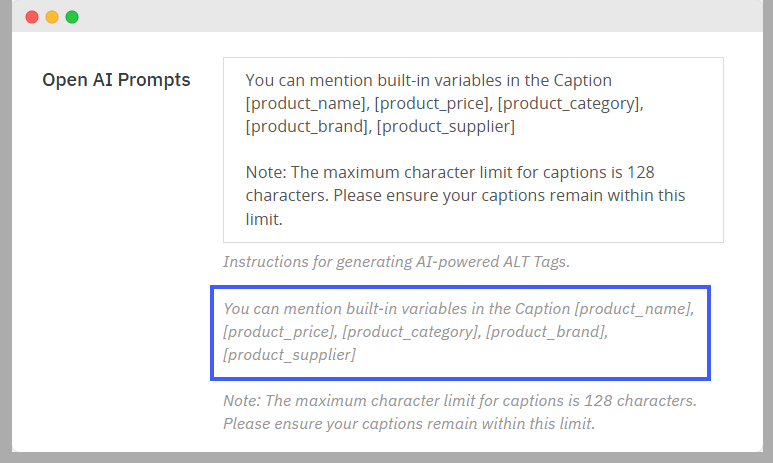The height and width of the screenshot is (463, 773).
Task: Click italic [product_price] in the highlighted description
Action: pyautogui.click(x=279, y=331)
